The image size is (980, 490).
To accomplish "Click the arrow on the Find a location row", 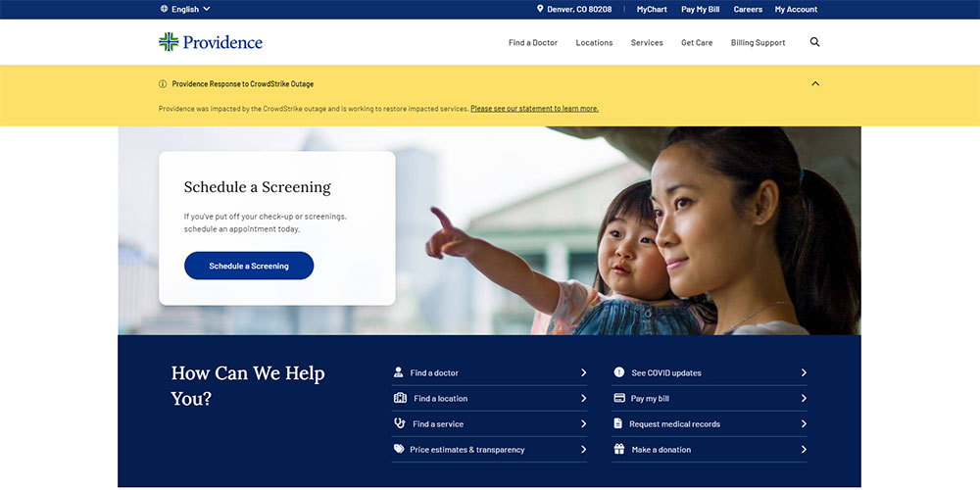I will (583, 398).
